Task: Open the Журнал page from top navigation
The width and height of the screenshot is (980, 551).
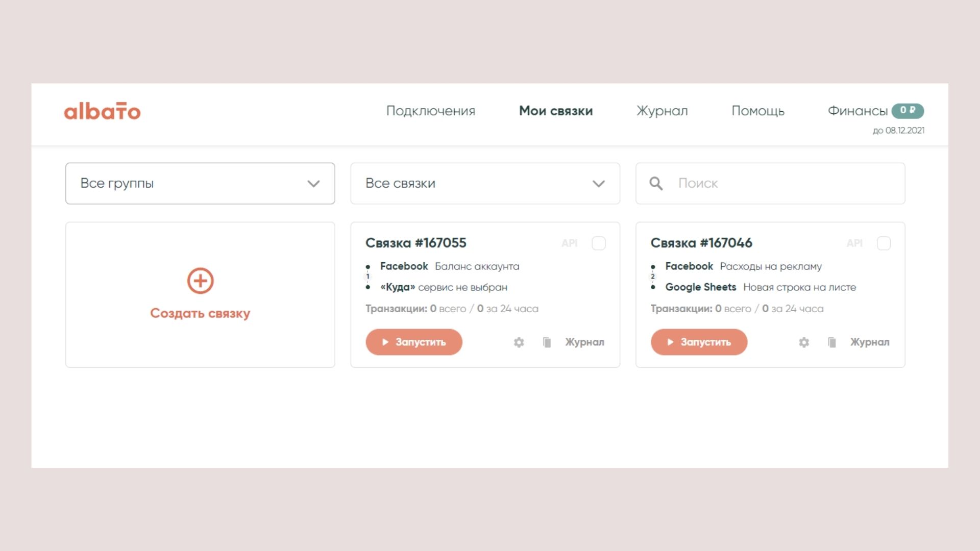Action: point(662,111)
